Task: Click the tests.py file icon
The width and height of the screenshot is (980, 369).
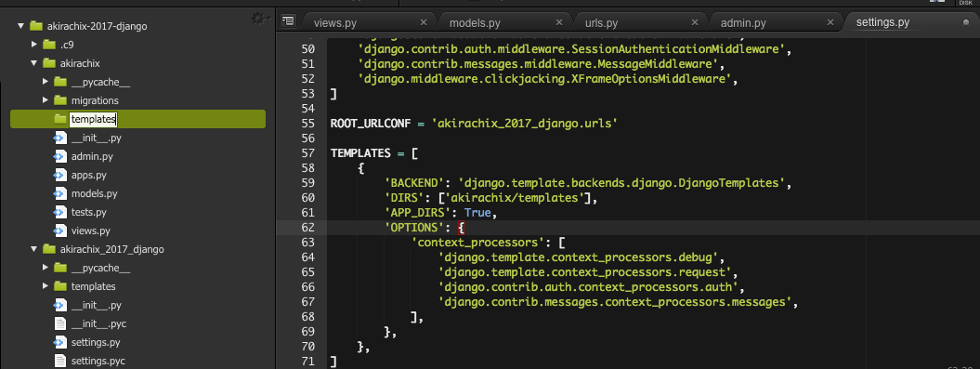Action: (60, 212)
